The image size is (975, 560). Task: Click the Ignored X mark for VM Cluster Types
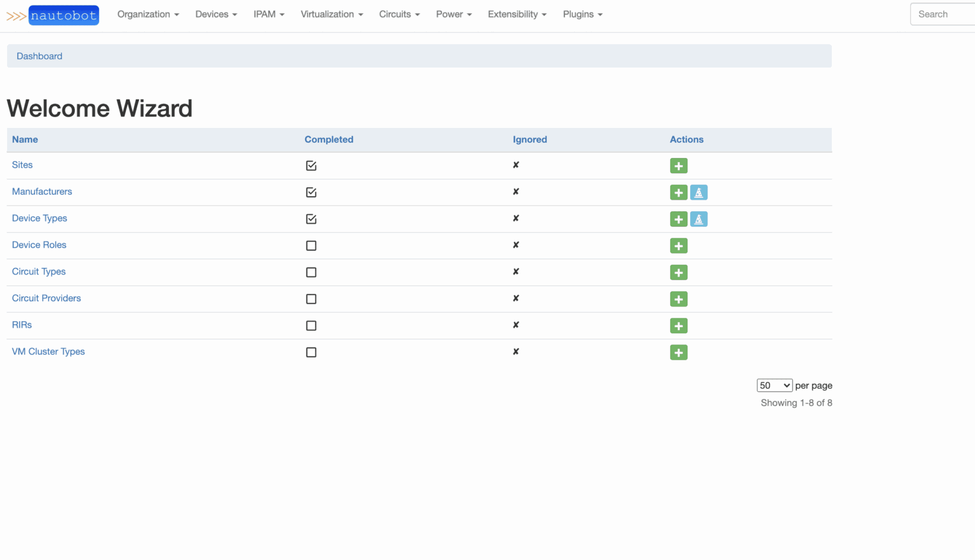516,352
